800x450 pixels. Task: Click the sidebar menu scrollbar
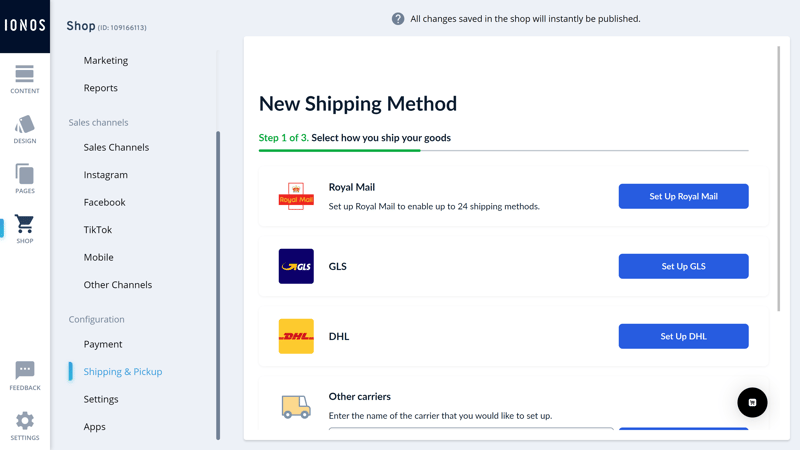[218, 285]
